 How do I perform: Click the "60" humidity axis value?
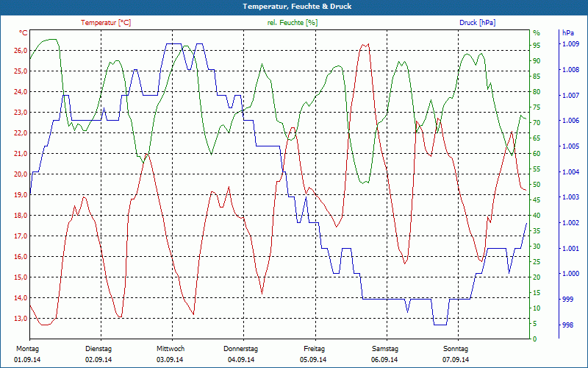(x=537, y=154)
